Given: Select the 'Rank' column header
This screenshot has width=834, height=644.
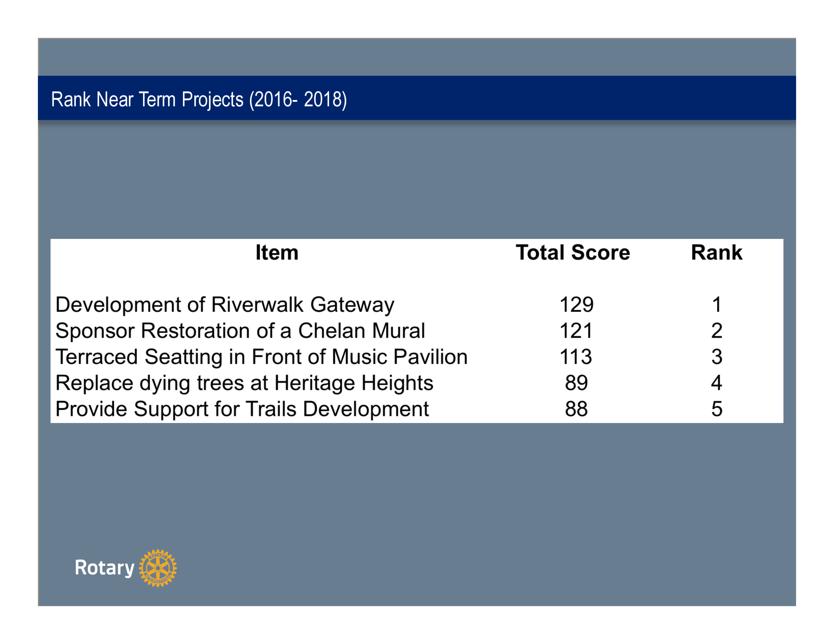Looking at the screenshot, I should [716, 253].
